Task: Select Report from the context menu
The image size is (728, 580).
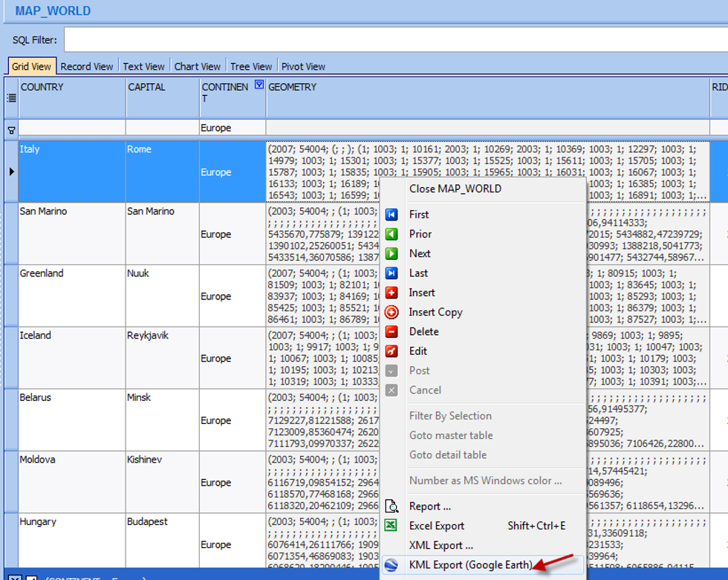Action: point(429,506)
